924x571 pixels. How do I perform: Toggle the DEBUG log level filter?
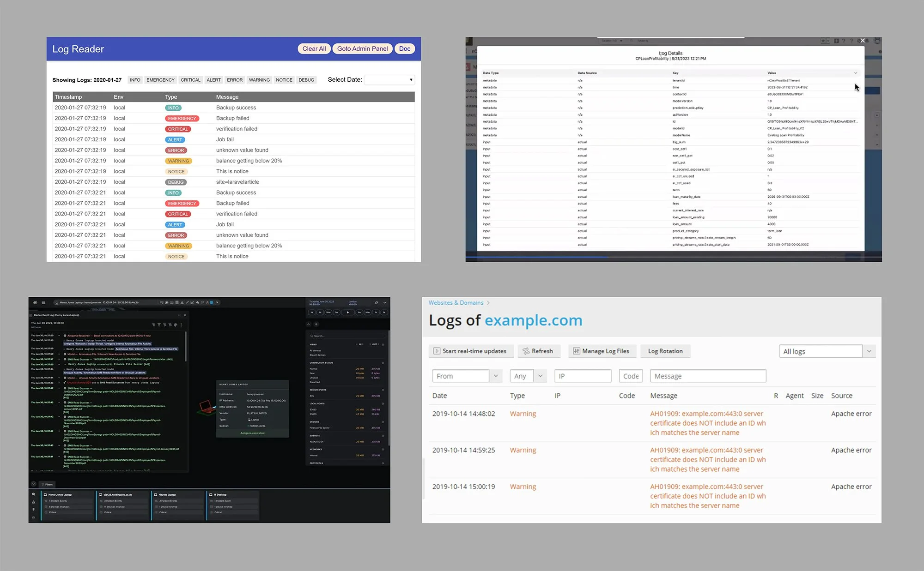click(306, 80)
